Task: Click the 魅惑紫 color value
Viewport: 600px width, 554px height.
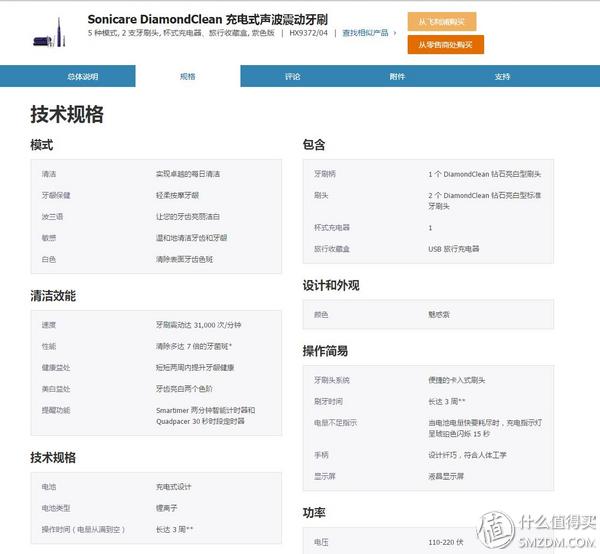Action: coord(439,314)
